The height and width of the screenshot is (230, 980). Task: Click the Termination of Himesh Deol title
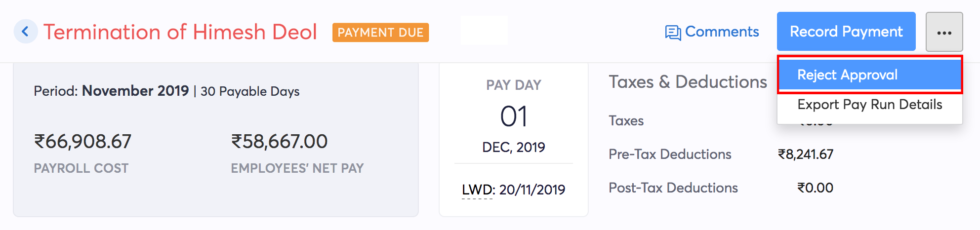pos(180,32)
